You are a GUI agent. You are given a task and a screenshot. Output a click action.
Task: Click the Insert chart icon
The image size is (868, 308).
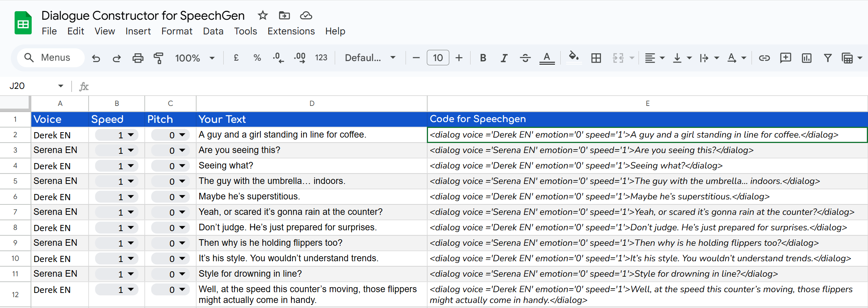[x=806, y=58]
